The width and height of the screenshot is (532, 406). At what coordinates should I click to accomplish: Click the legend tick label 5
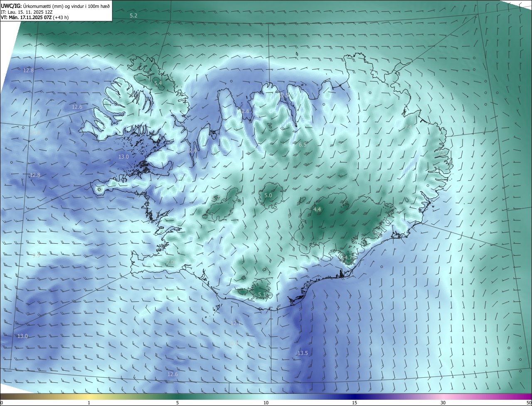pyautogui.click(x=177, y=403)
